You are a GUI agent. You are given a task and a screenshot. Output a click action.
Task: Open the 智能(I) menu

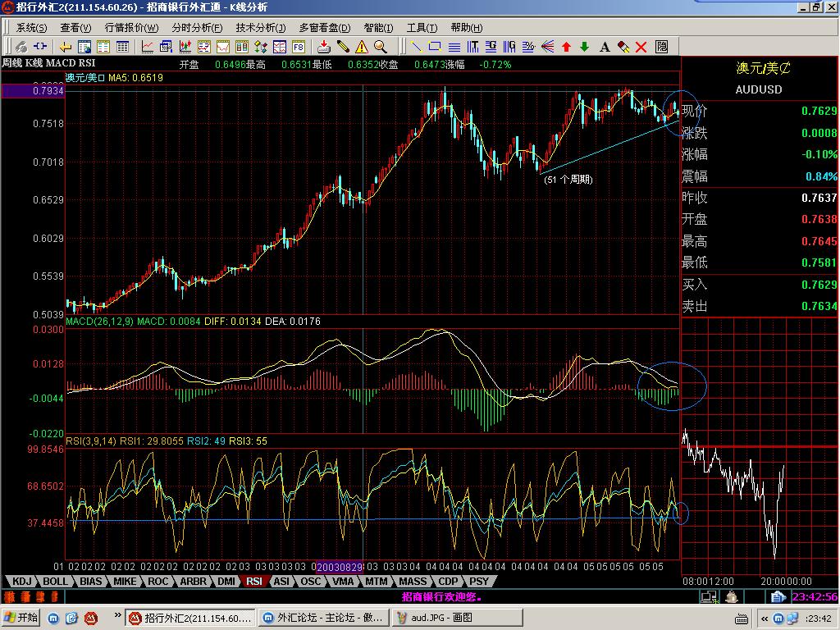coord(378,27)
